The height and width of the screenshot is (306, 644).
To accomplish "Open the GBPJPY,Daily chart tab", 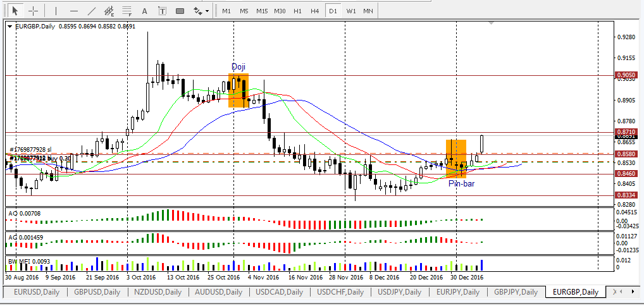I will pyautogui.click(x=516, y=292).
